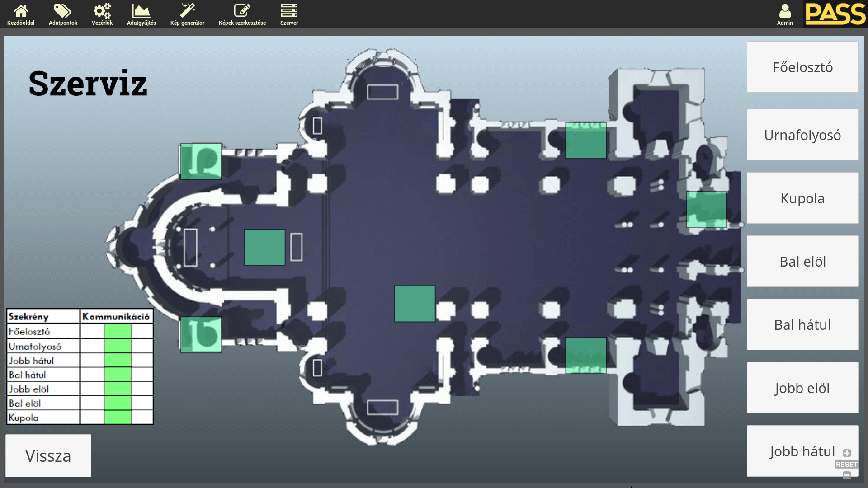The width and height of the screenshot is (868, 488).
Task: Click the PASS logo
Action: pos(835,14)
